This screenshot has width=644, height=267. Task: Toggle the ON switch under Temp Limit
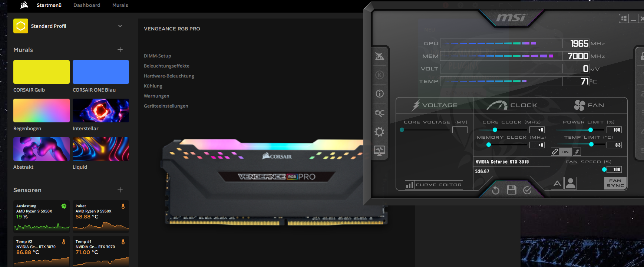click(x=565, y=152)
